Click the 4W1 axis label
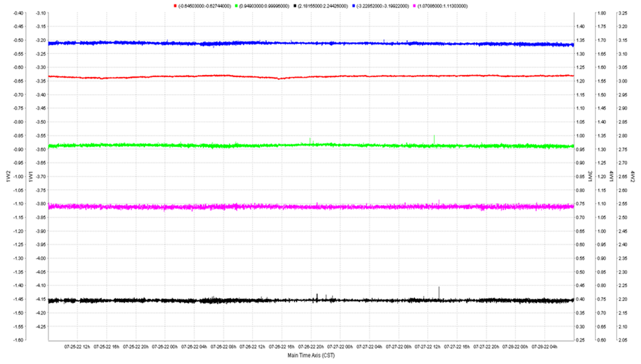This screenshot has height=364, width=641. point(611,176)
